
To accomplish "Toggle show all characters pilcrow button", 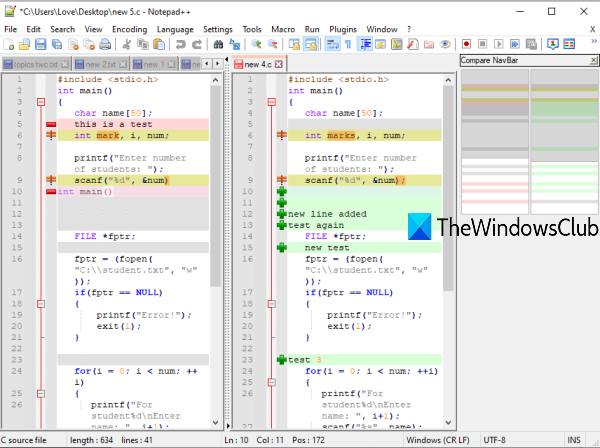I will click(x=347, y=45).
